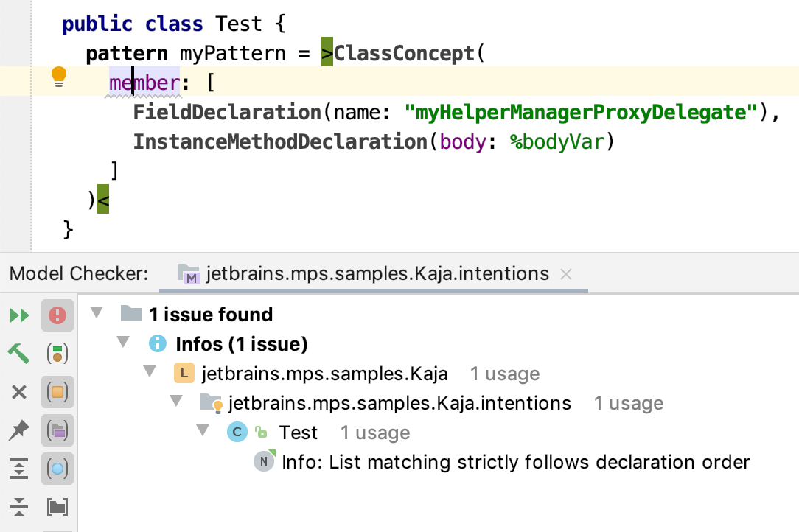Pin the Model Checker tab with pushpin
799x532 pixels.
pos(19,430)
